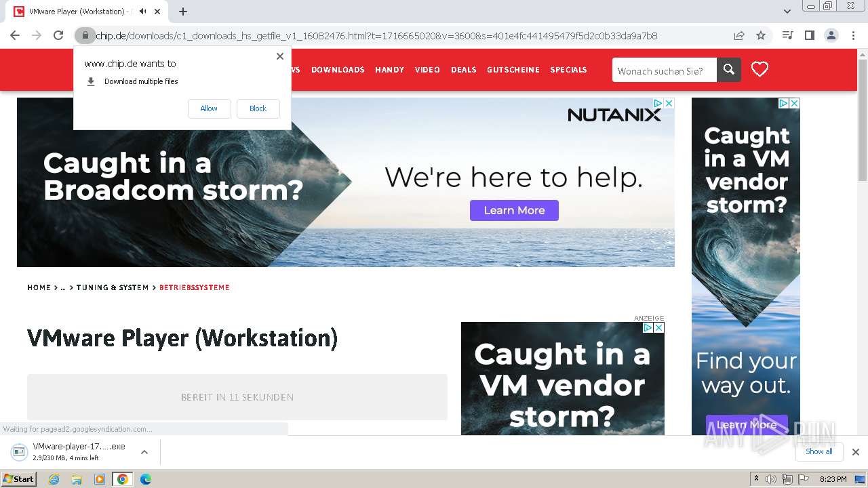Open the media controls icon

[x=787, y=35]
